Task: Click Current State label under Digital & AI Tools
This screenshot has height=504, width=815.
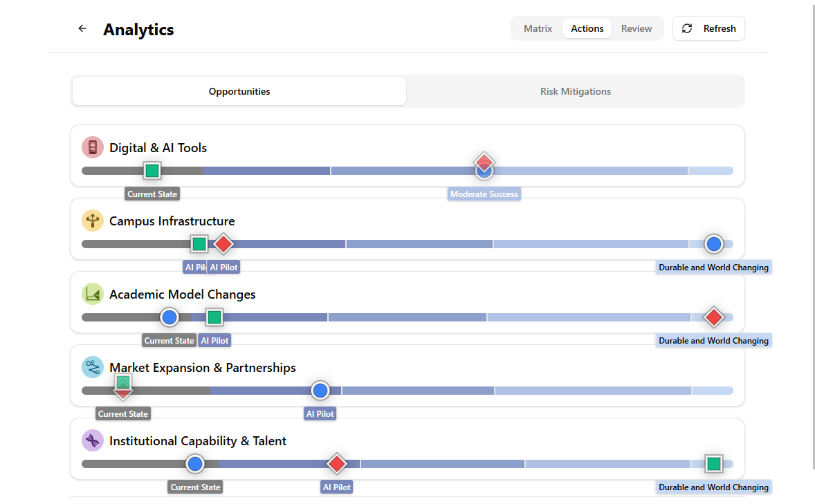Action: [152, 194]
